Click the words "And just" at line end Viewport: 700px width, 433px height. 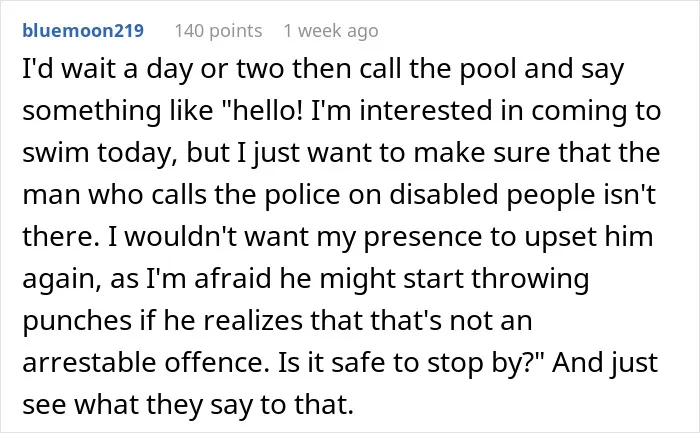coord(605,363)
